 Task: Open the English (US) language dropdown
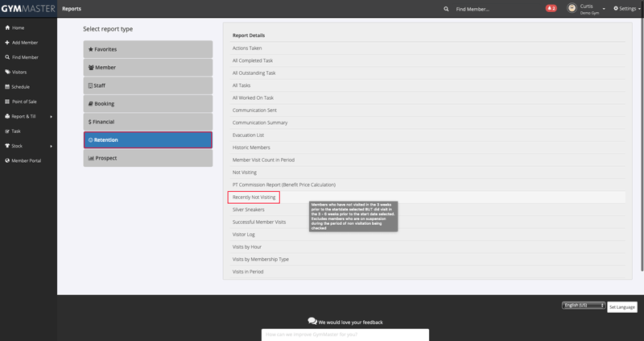[x=583, y=306]
